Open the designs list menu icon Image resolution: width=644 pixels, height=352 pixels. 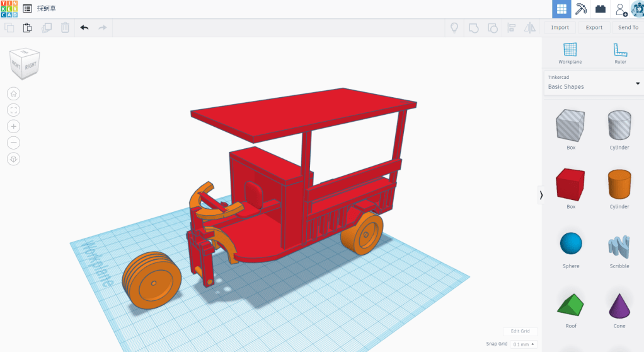coord(27,9)
